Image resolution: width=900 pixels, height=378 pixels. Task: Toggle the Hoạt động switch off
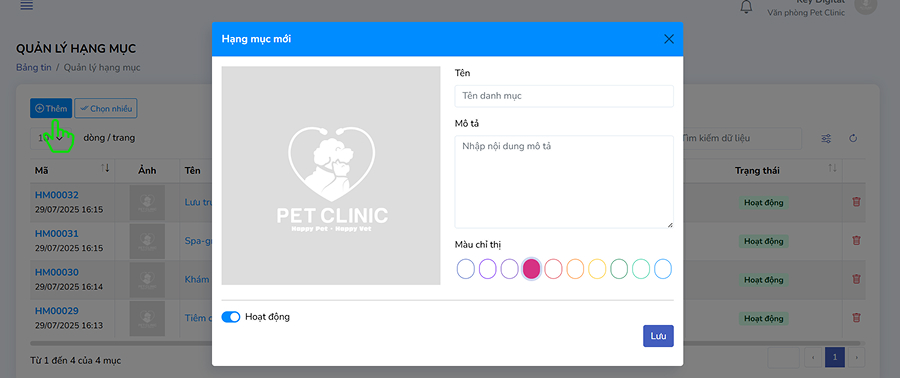click(x=231, y=317)
